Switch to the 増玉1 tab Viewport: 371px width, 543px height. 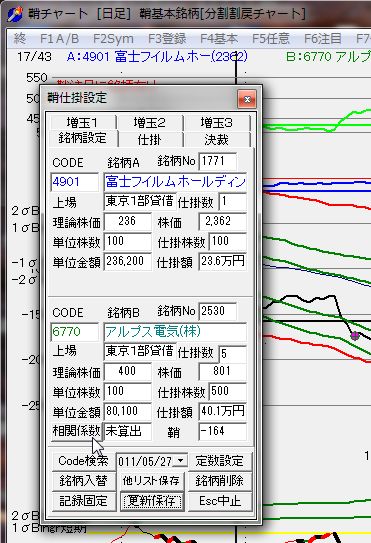82,123
